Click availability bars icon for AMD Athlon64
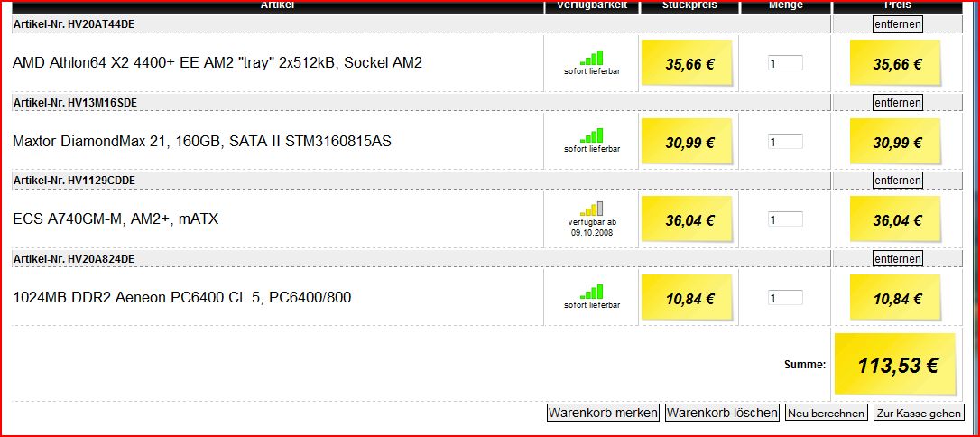 coord(591,58)
